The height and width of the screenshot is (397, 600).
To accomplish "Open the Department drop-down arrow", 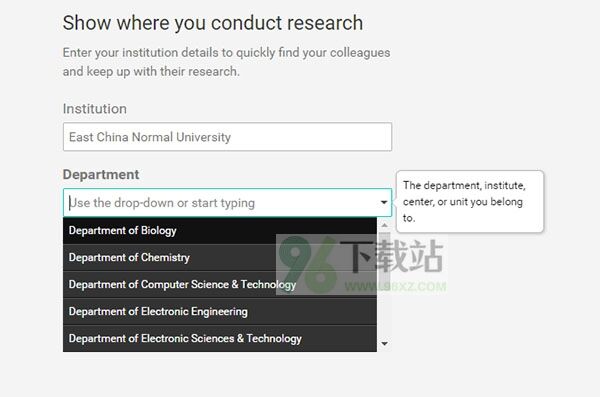I will (384, 202).
